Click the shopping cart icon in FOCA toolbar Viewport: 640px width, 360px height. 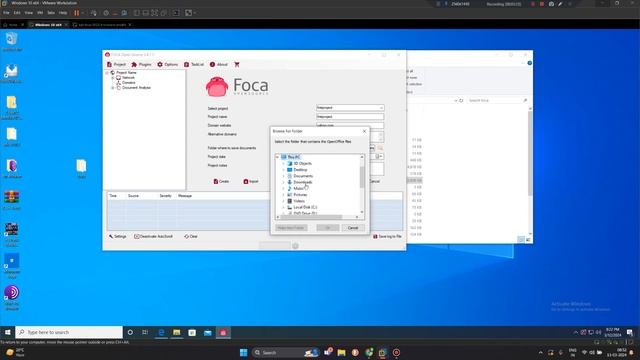[x=237, y=64]
